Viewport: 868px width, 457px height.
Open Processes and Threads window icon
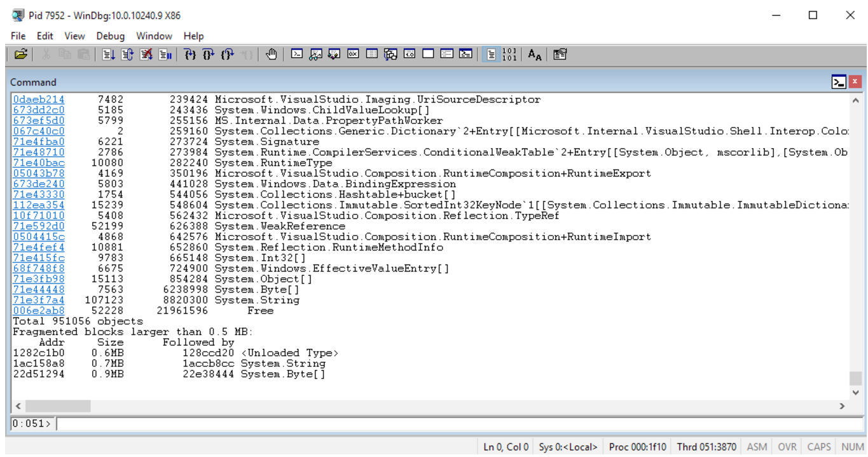(x=447, y=55)
